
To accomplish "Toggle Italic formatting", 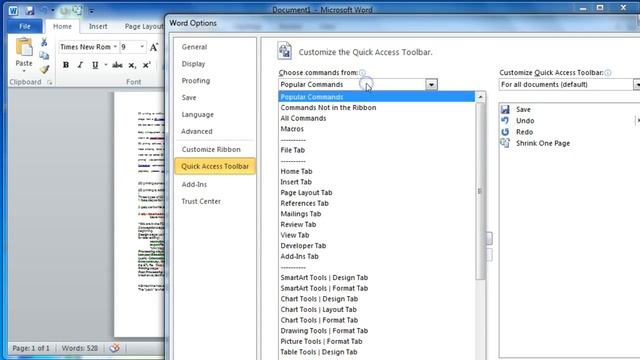I will (x=80, y=65).
